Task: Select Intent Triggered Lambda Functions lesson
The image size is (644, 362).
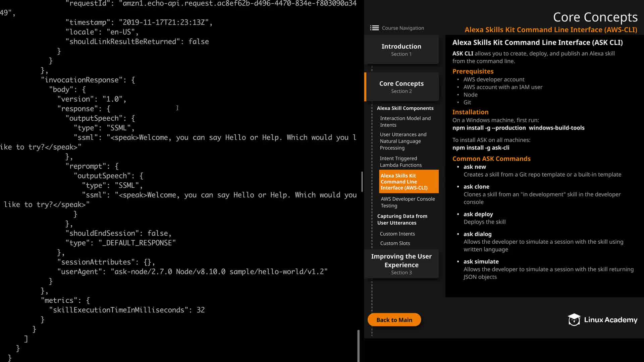Action: [400, 162]
